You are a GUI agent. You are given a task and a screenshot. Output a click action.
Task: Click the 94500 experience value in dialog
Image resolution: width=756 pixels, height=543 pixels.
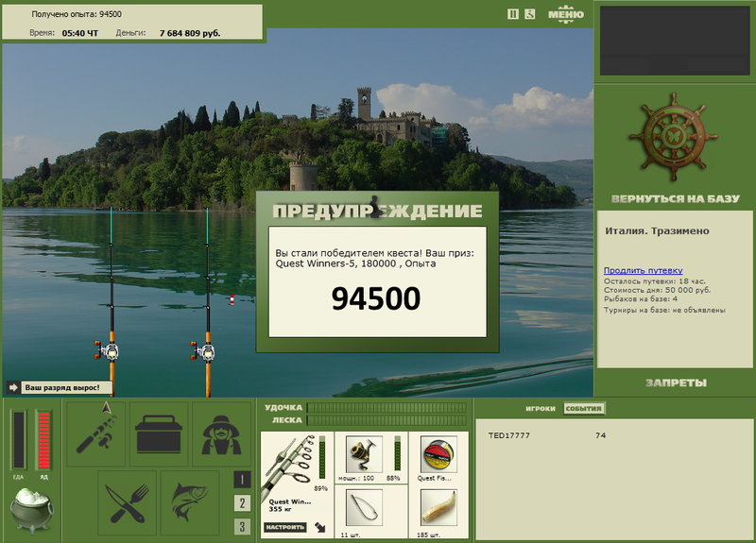(375, 298)
